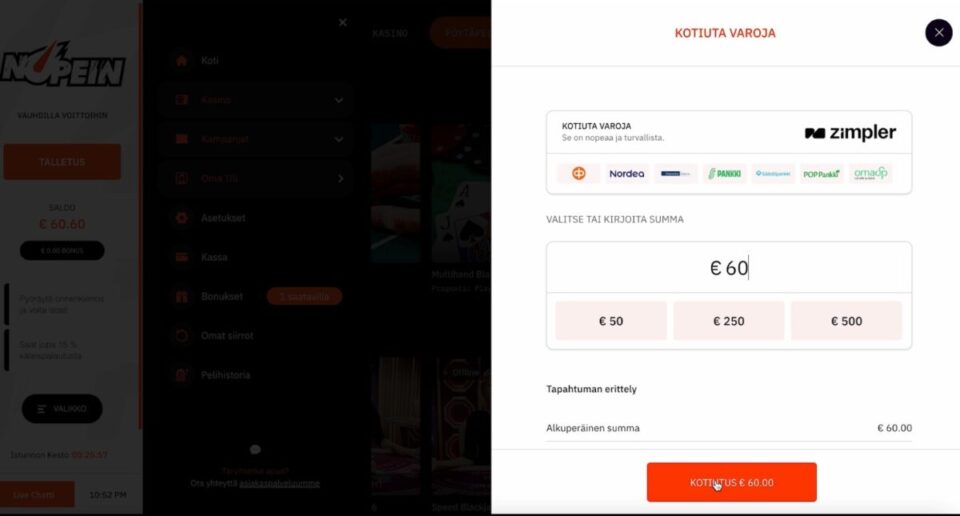
Task: Pick the POP Pankki logo
Action: 821,173
